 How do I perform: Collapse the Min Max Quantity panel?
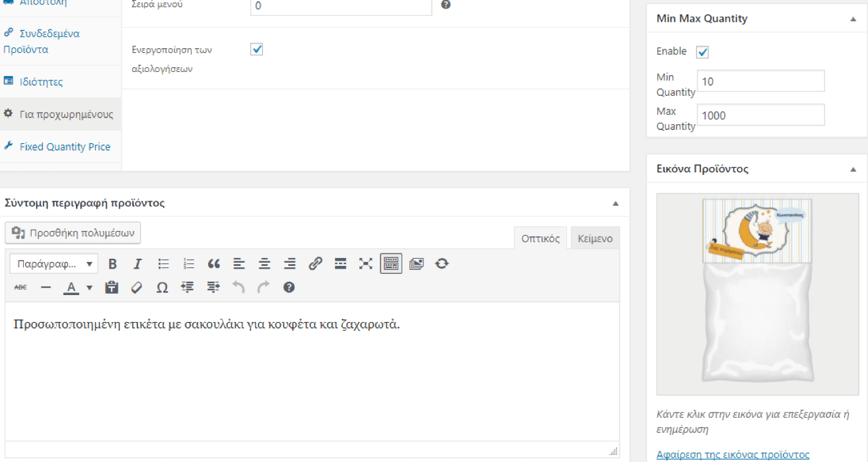coord(853,19)
